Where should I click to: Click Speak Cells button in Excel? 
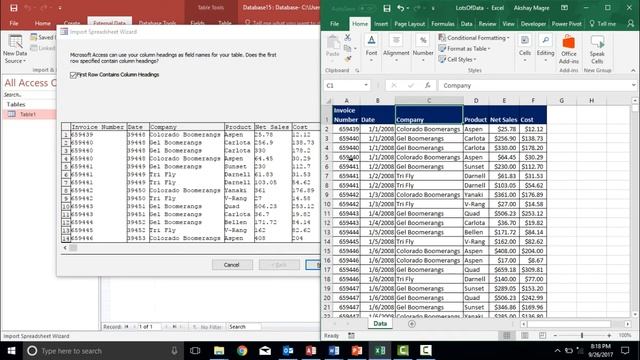(x=597, y=49)
